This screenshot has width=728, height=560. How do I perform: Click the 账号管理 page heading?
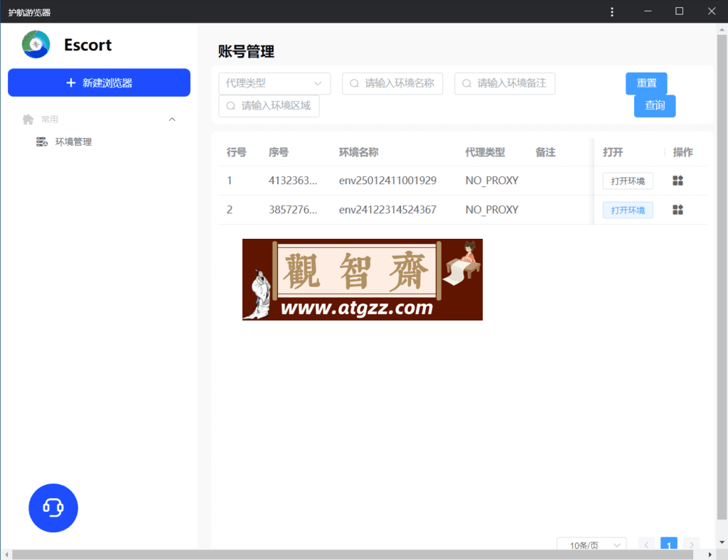coord(246,51)
